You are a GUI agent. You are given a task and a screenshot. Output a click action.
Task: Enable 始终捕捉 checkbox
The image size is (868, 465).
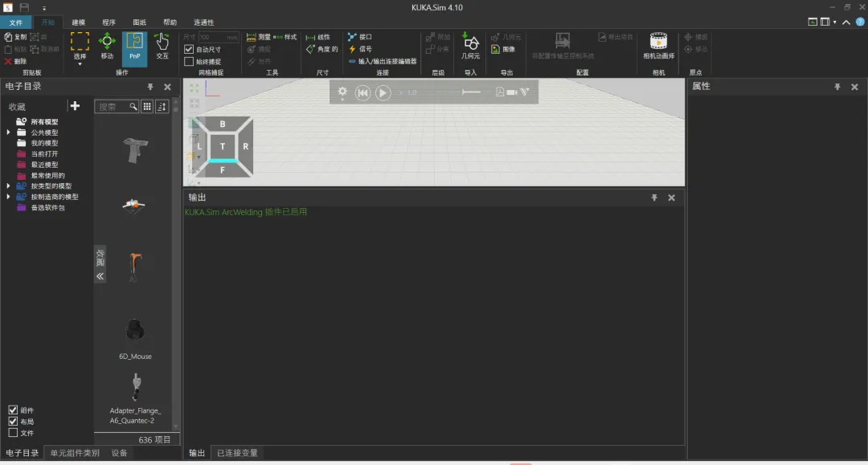(189, 61)
